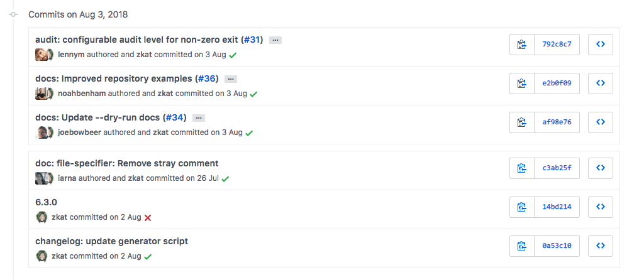The image size is (644, 280).
Task: Click green checkmark on audit commit
Action: (233, 55)
